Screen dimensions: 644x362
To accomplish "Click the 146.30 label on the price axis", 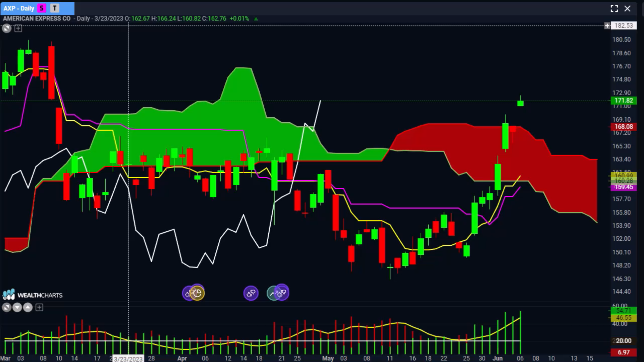I will [x=621, y=279].
